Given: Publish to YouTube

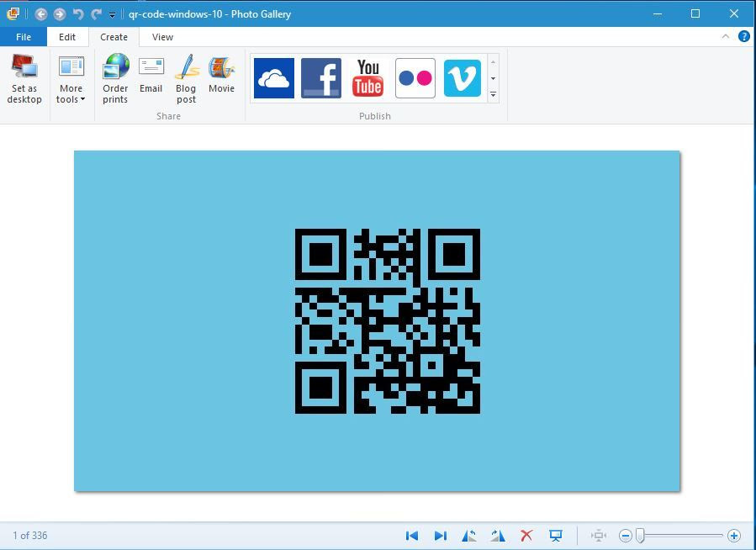Looking at the screenshot, I should (x=367, y=78).
